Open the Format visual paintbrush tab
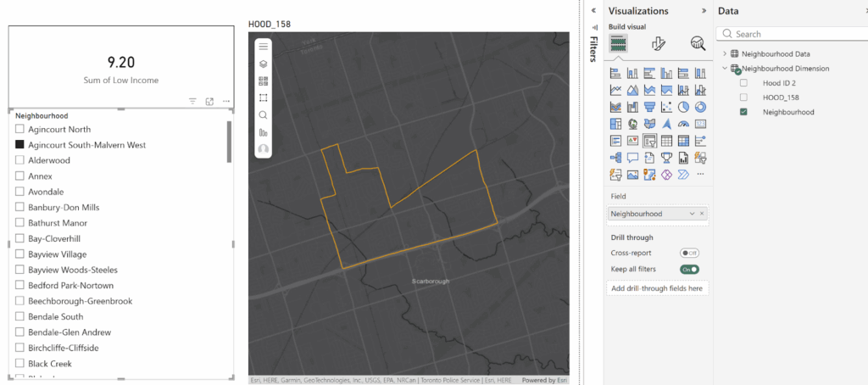The width and height of the screenshot is (868, 385). click(x=659, y=44)
